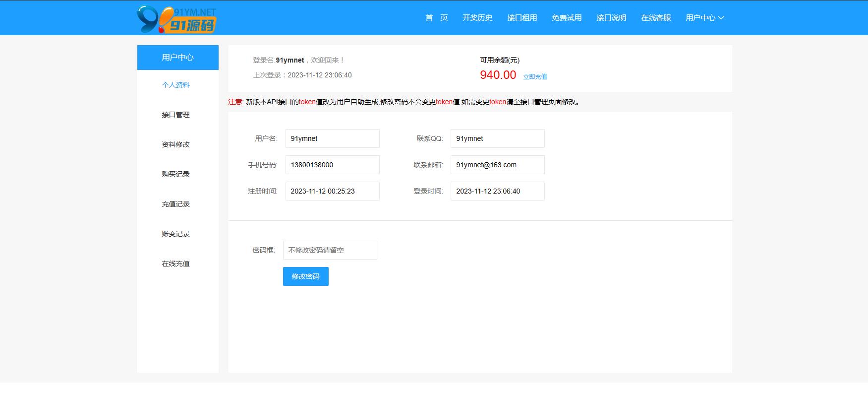
Task: Go to 资料修改 in the sidebar
Action: click(x=175, y=144)
